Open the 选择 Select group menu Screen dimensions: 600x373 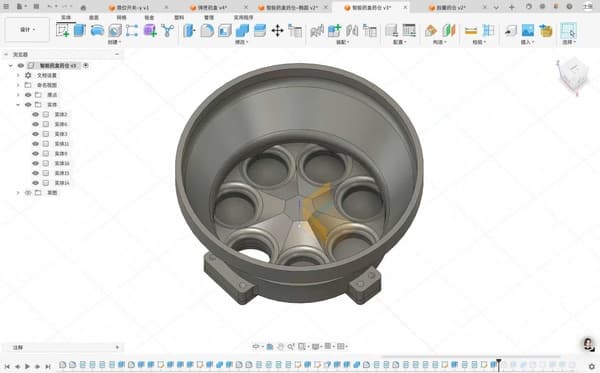coord(569,42)
